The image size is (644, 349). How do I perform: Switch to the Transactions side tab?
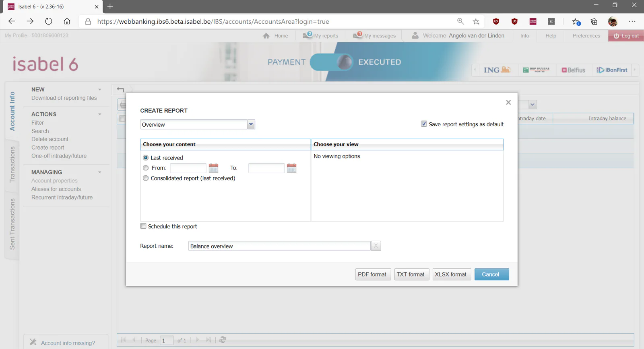pos(12,165)
